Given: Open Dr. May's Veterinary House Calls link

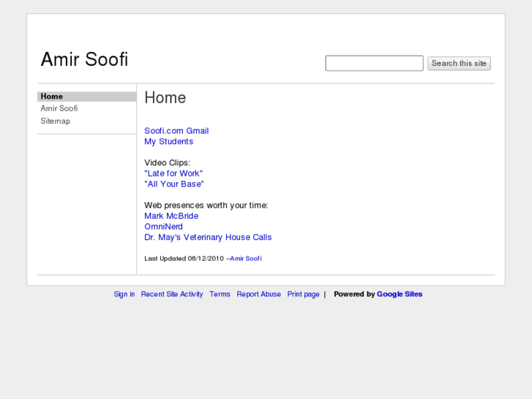Looking at the screenshot, I should (208, 237).
